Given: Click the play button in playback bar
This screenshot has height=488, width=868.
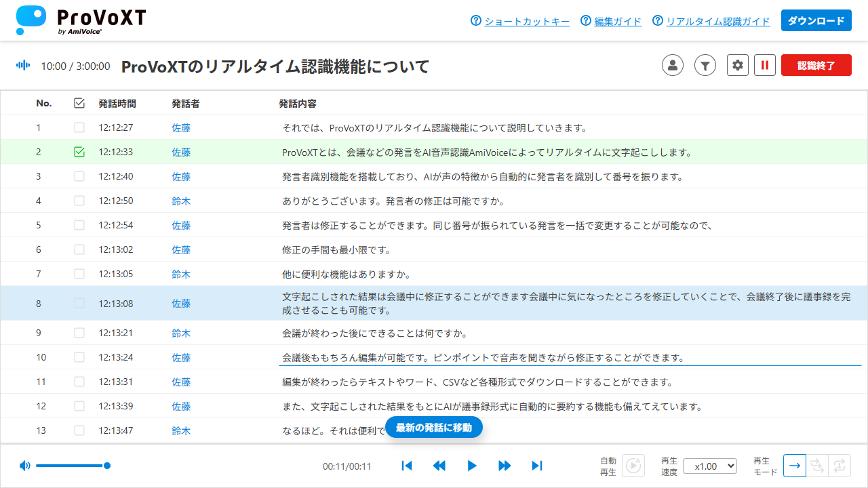Looking at the screenshot, I should (x=472, y=466).
